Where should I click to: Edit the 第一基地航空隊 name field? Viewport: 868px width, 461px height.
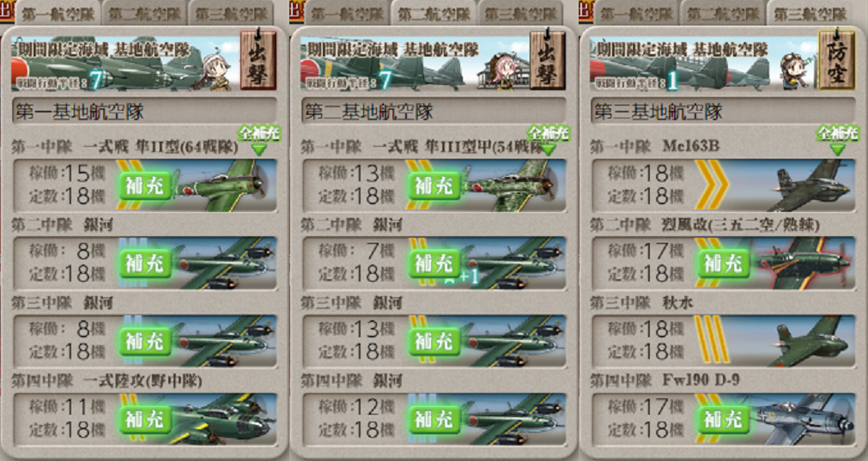[144, 112]
